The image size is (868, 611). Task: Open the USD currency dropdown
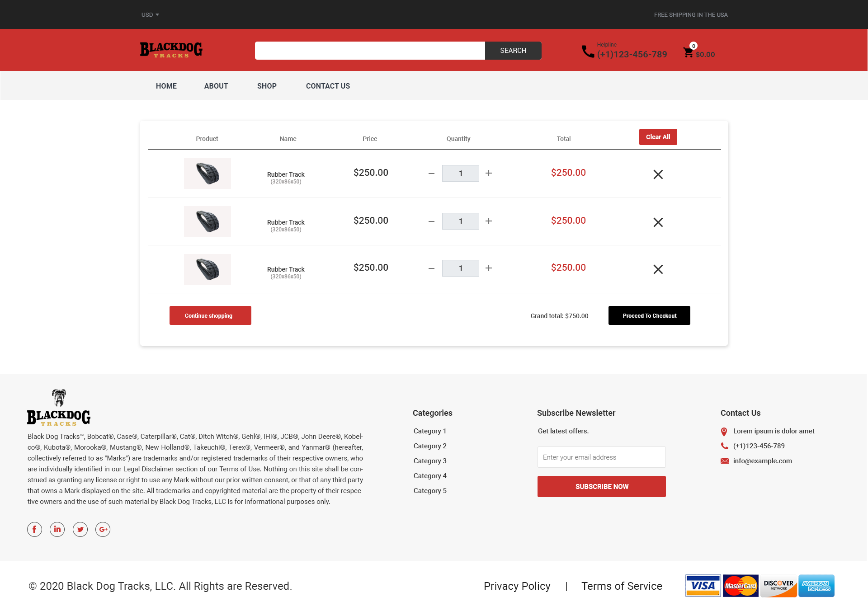(150, 14)
